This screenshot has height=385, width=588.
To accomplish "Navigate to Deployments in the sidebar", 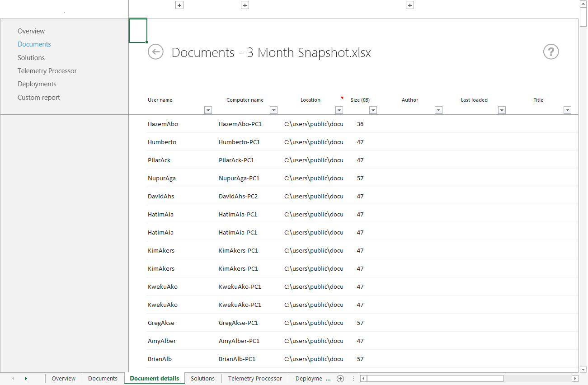I will 37,84.
